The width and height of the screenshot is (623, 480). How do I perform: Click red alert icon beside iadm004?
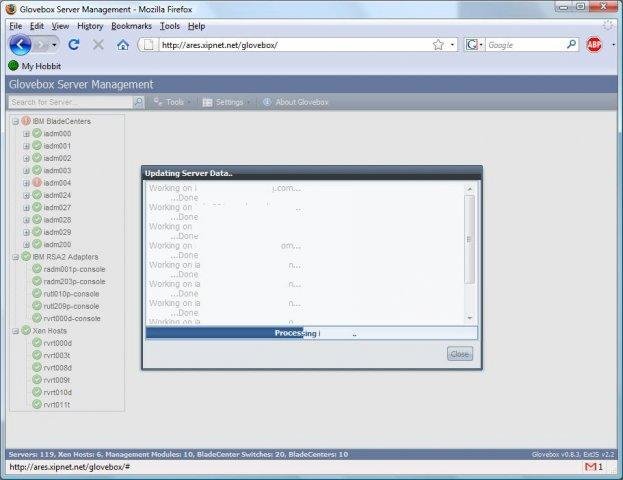37,183
